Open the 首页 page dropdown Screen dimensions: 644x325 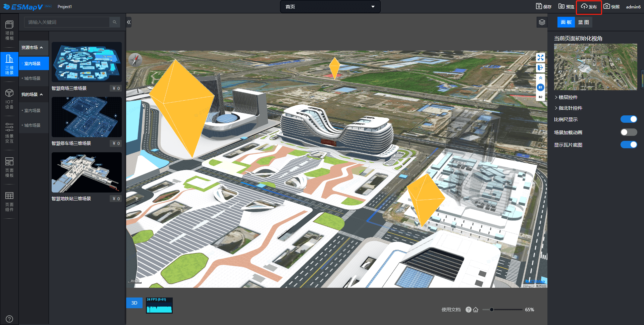tap(330, 7)
